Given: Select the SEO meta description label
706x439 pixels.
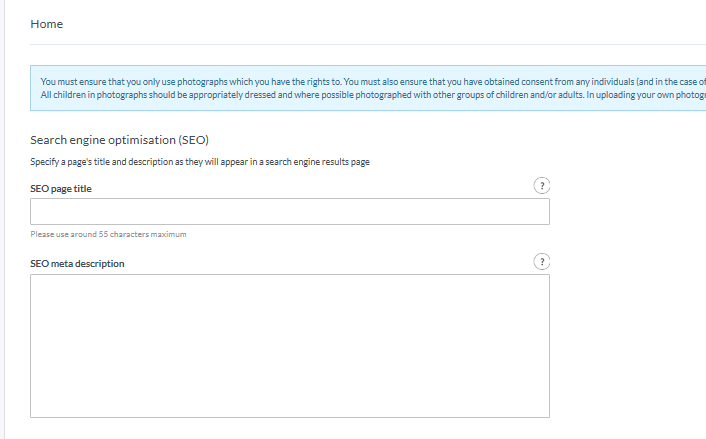Looking at the screenshot, I should coord(77,263).
